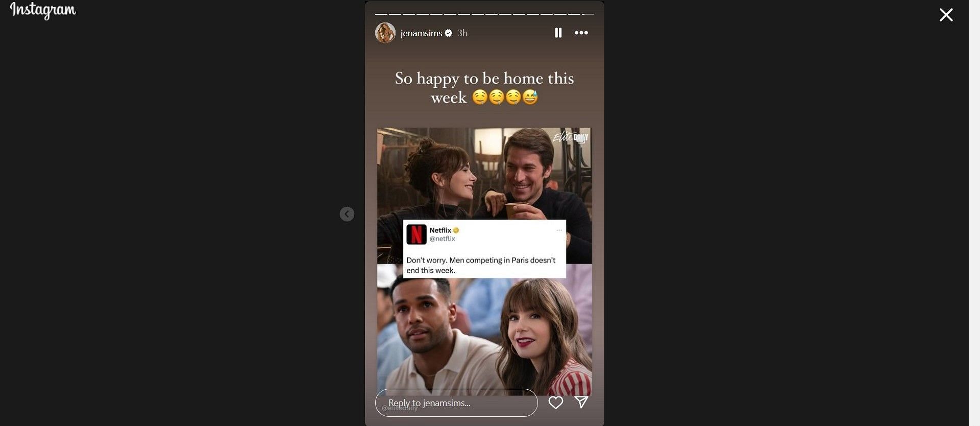Click the 3h story timestamp
Viewport: 980px width, 426px height.
pyautogui.click(x=462, y=33)
